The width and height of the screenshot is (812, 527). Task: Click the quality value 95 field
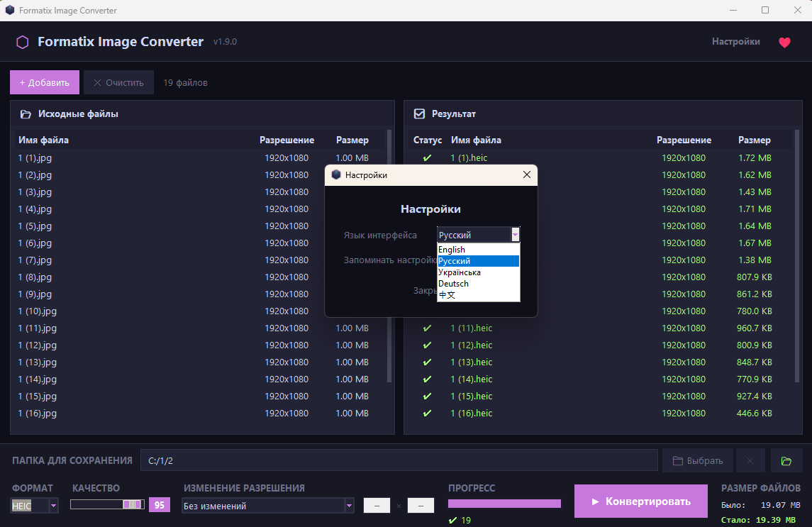point(160,505)
